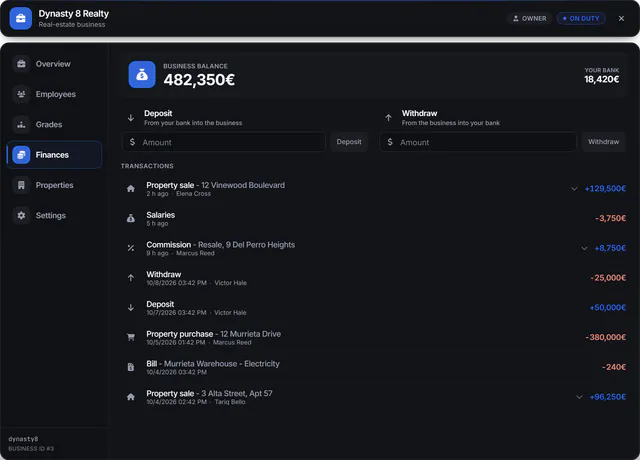
Task: Click the -240€ bill amount
Action: click(x=613, y=367)
